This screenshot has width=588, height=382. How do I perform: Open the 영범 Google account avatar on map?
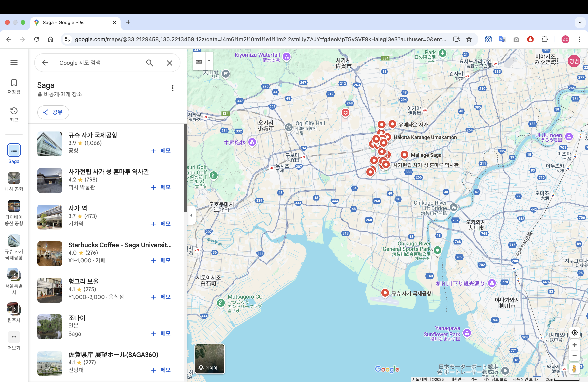pos(574,61)
